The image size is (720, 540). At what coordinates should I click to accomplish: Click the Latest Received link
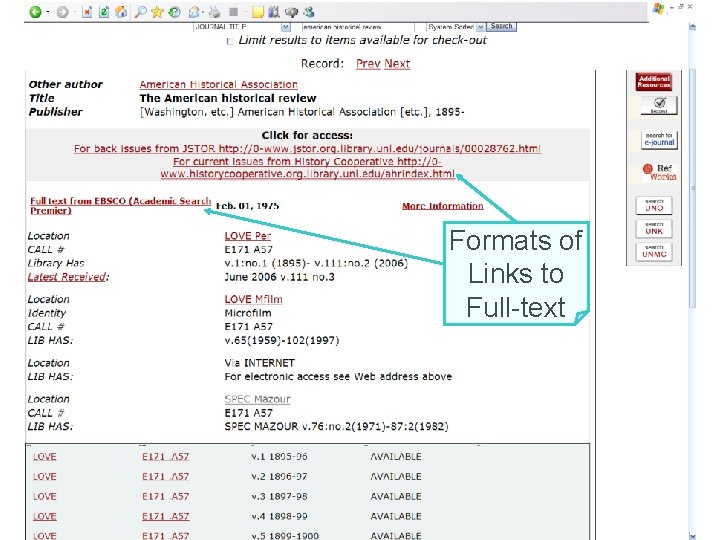67,277
